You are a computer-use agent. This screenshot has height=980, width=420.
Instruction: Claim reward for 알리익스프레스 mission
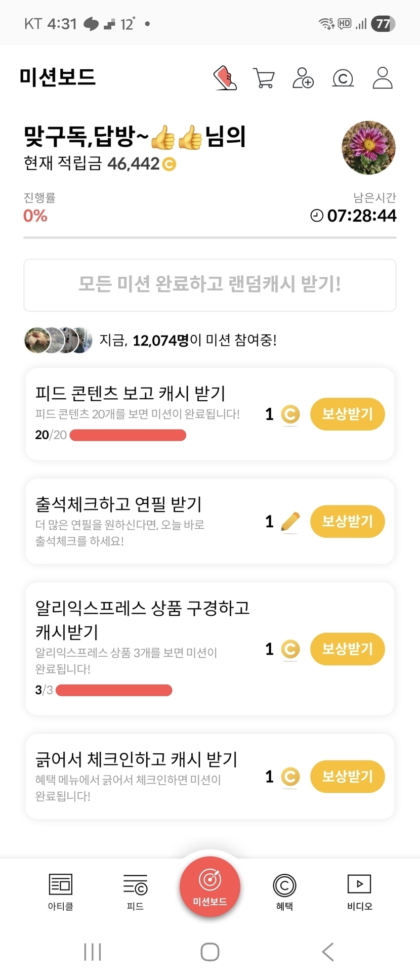coord(347,649)
